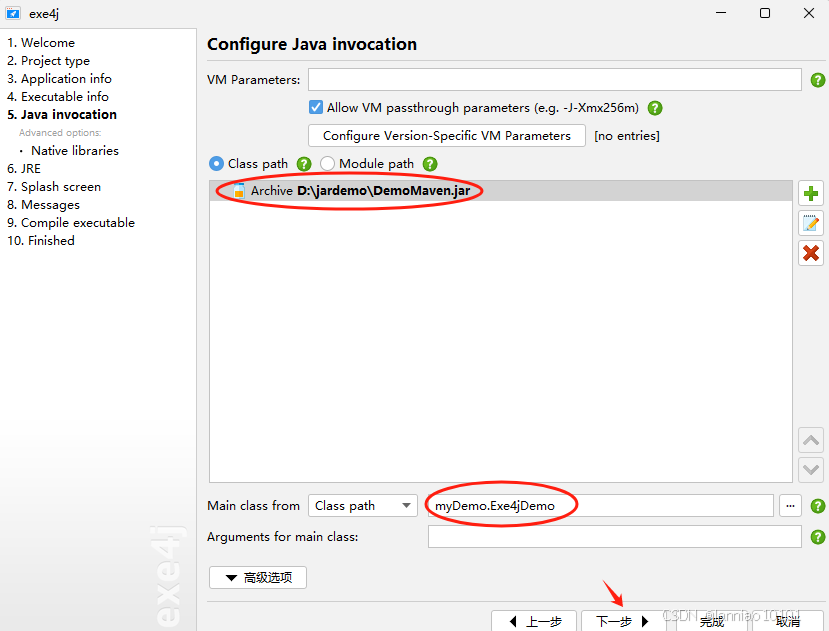Go to step 7. Splash screen
This screenshot has height=631, width=829.
(54, 186)
